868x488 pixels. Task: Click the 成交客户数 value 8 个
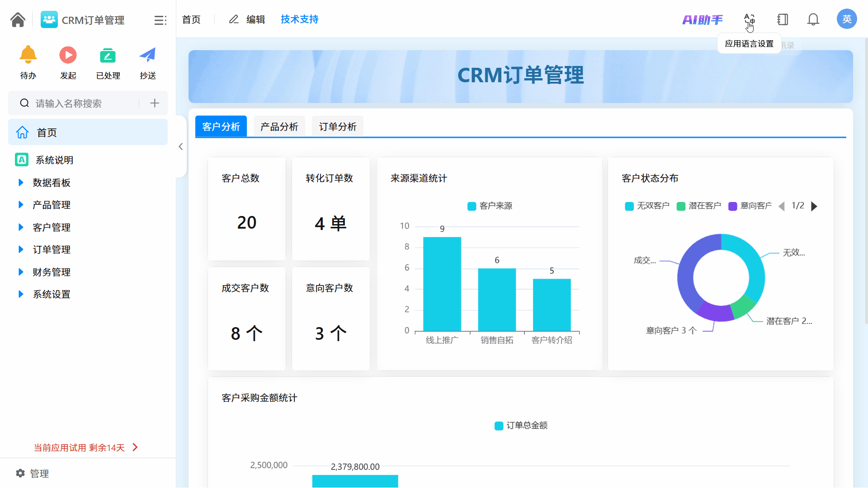(x=246, y=333)
